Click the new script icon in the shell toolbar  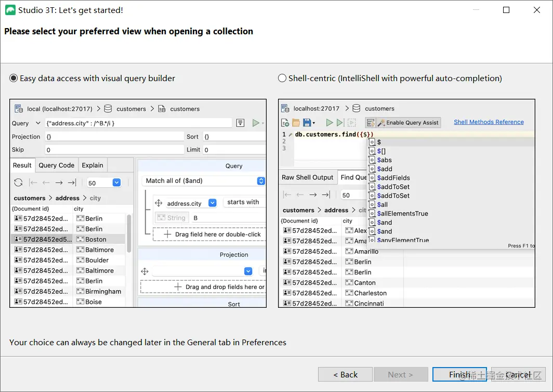pos(285,123)
